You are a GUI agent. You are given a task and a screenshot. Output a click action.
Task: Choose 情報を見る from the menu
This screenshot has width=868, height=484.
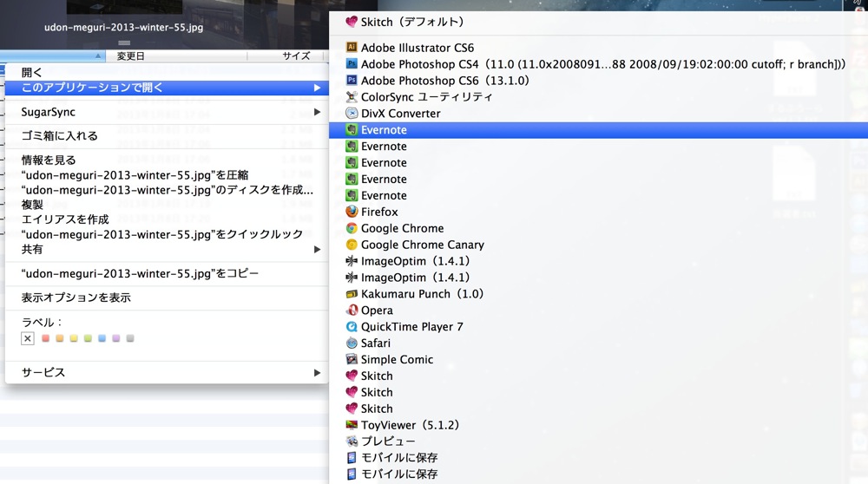click(x=48, y=160)
